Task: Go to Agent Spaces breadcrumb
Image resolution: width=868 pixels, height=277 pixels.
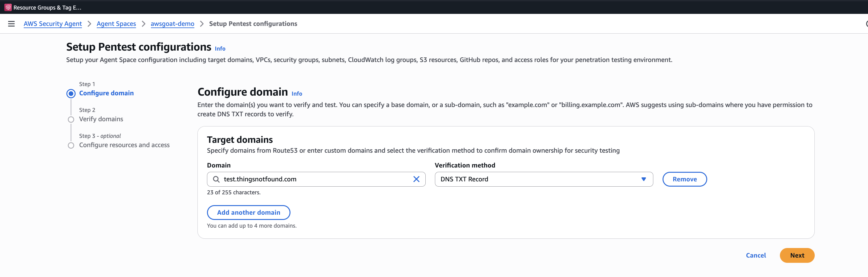Action: (116, 24)
